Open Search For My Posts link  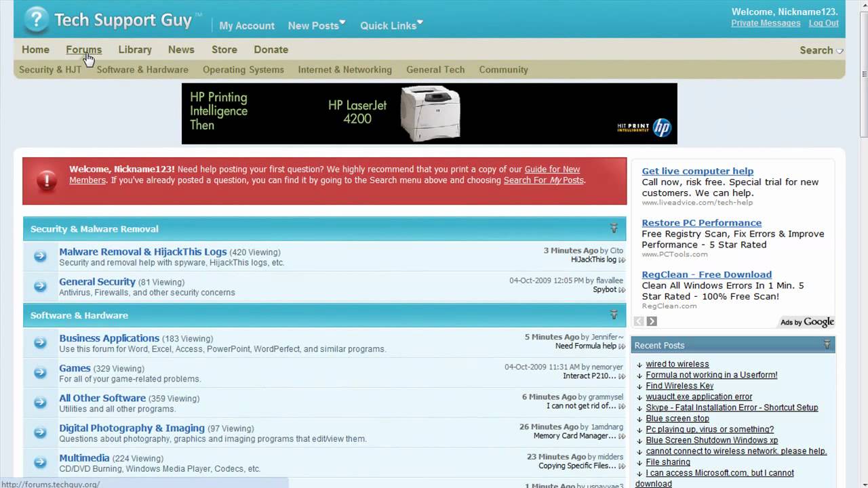point(543,180)
